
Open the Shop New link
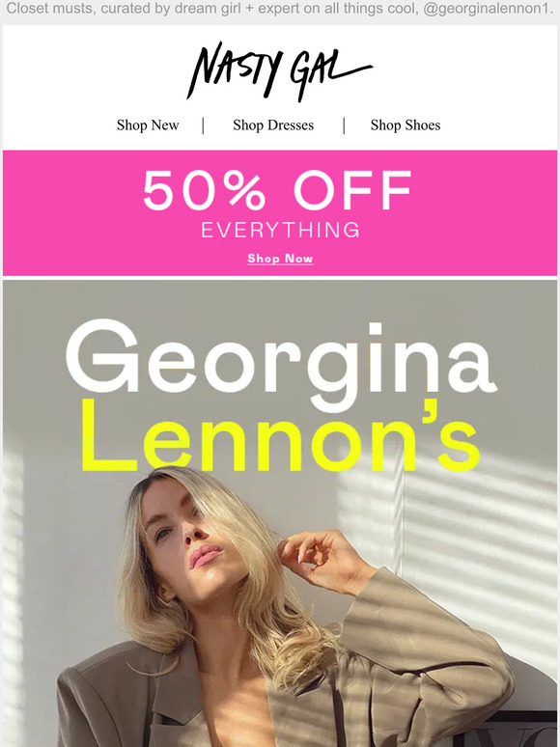click(148, 125)
